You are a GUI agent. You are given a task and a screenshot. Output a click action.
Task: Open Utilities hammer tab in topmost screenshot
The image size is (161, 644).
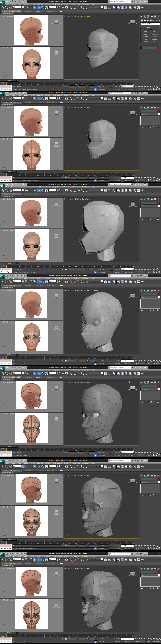pyautogui.click(x=158, y=17)
